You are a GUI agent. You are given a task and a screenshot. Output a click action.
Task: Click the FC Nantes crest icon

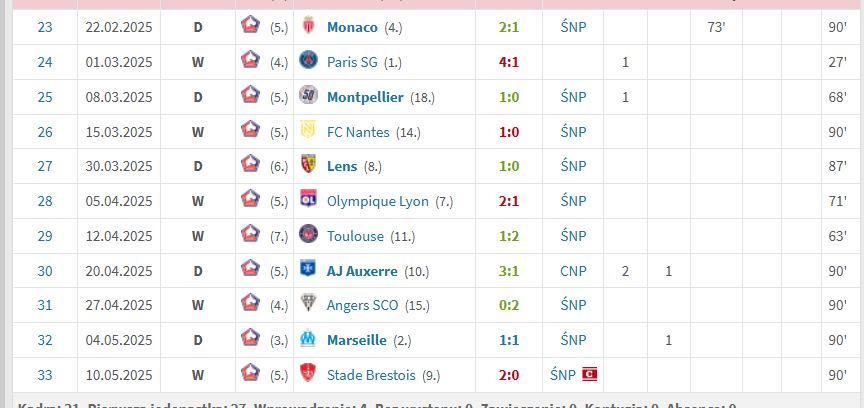coord(308,130)
